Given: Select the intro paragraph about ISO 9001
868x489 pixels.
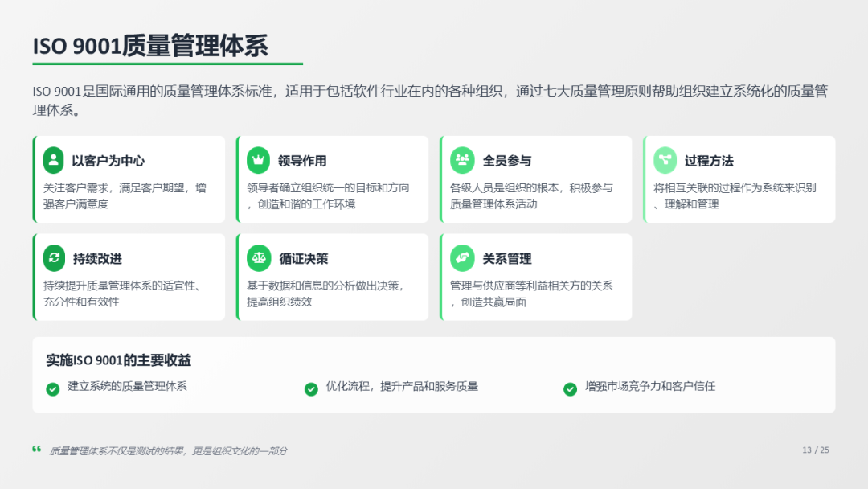Looking at the screenshot, I should coord(429,101).
